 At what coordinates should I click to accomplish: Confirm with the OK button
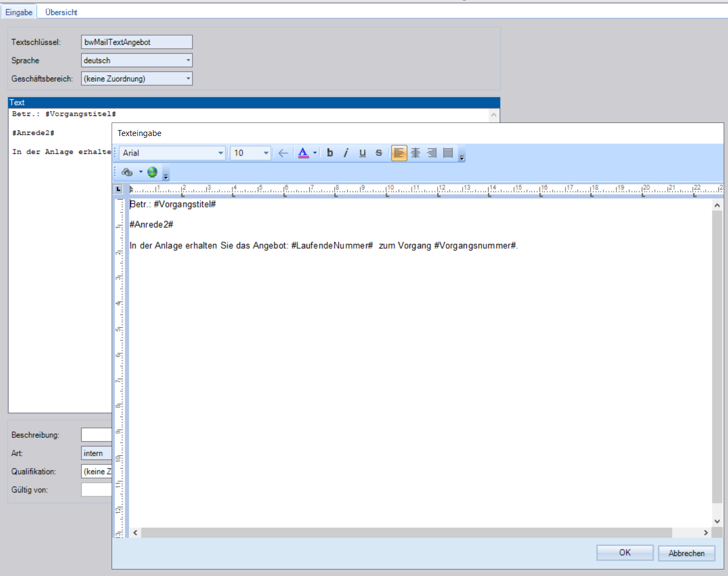(625, 553)
